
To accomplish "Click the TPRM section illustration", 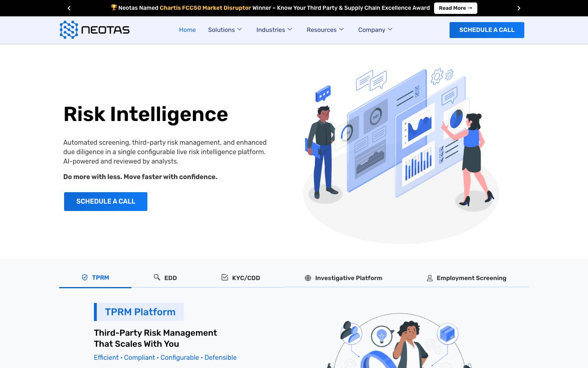I will click(x=399, y=341).
